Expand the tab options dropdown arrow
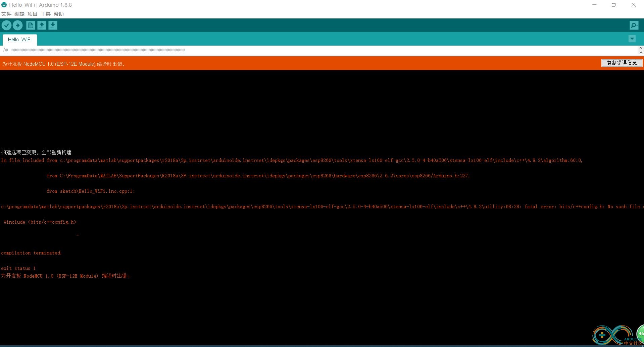 point(632,39)
